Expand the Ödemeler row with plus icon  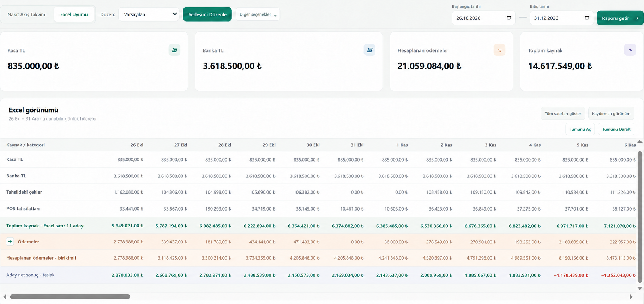(x=10, y=242)
